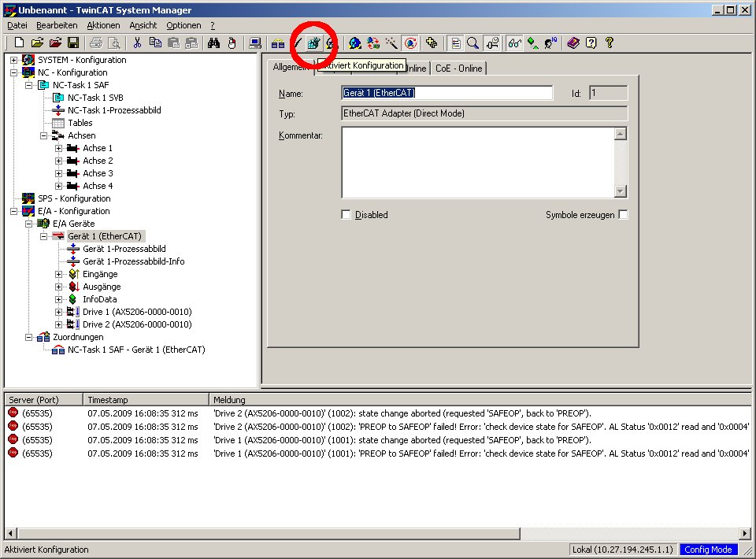Cut the selection with the scissors icon

137,43
